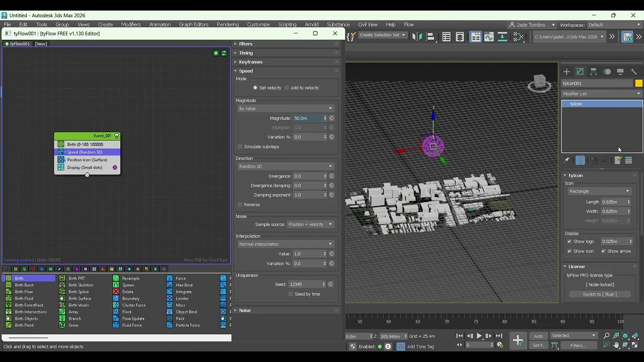Open Configure Modifier Sets icon
This screenshot has height=362, width=644.
point(618,160)
